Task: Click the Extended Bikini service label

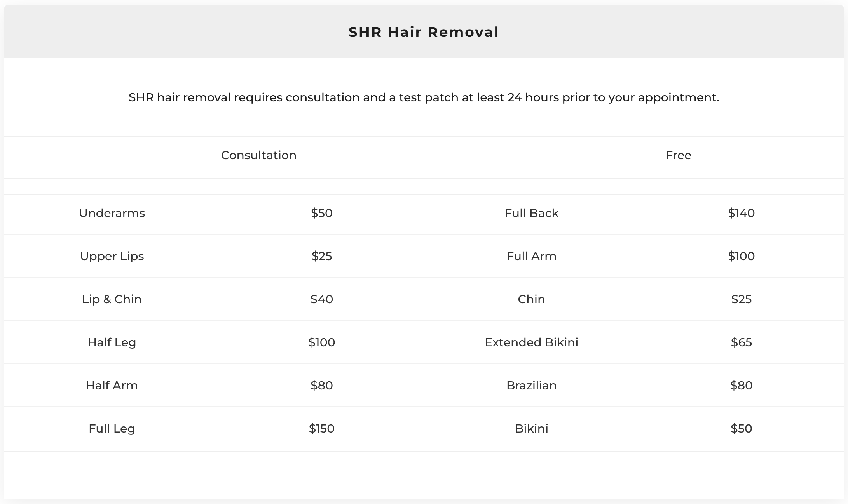Action: pos(531,342)
